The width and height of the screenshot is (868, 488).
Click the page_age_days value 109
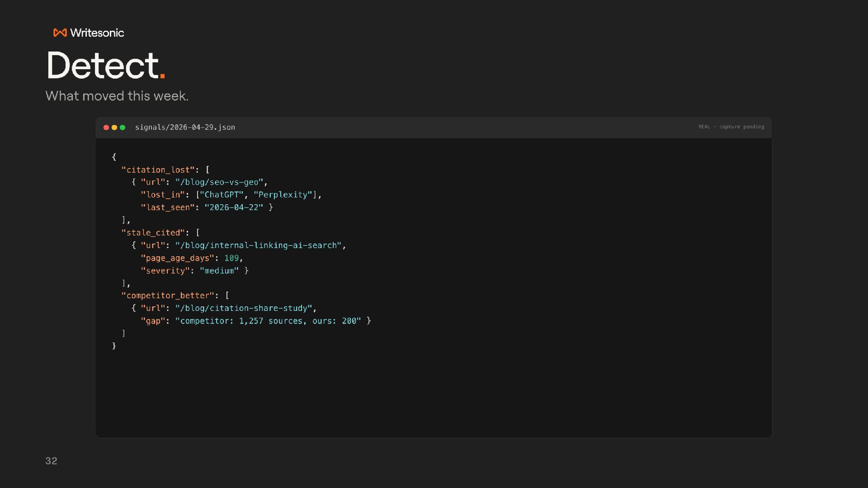(231, 258)
